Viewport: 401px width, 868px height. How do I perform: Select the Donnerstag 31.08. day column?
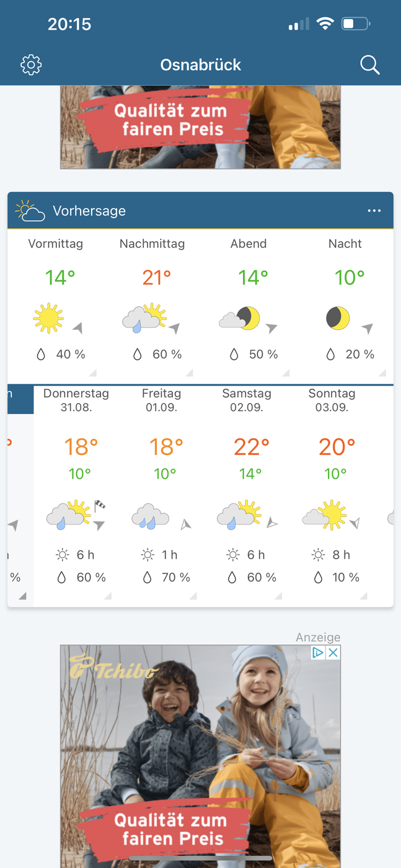click(76, 494)
